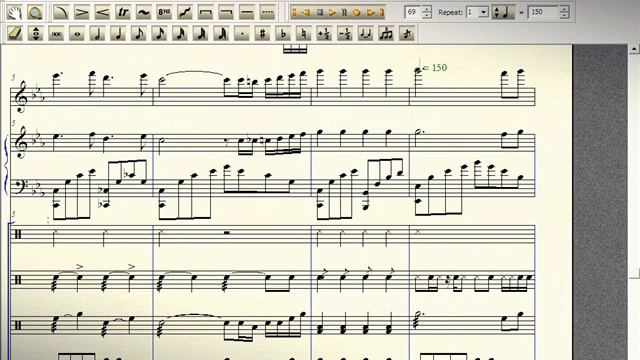This screenshot has height=360, width=640.
Task: Select the quarter note duration
Action: pyautogui.click(x=118, y=33)
